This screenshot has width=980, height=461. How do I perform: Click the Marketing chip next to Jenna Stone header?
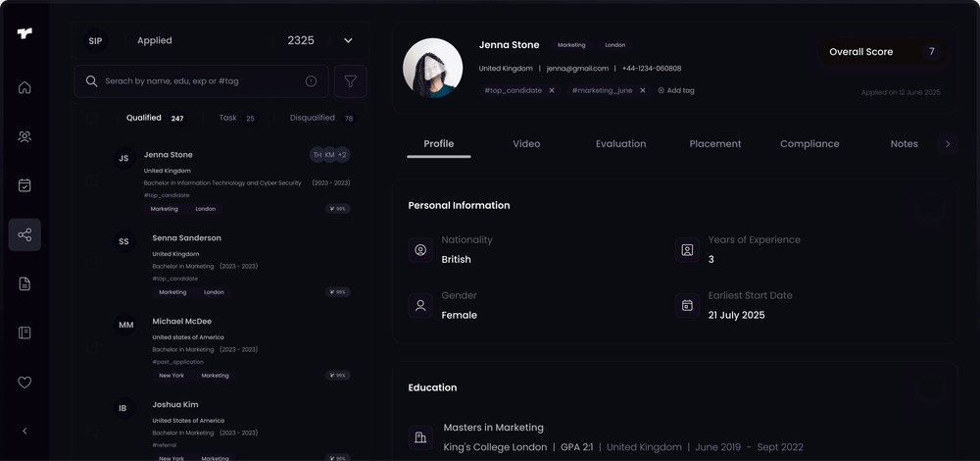(571, 45)
